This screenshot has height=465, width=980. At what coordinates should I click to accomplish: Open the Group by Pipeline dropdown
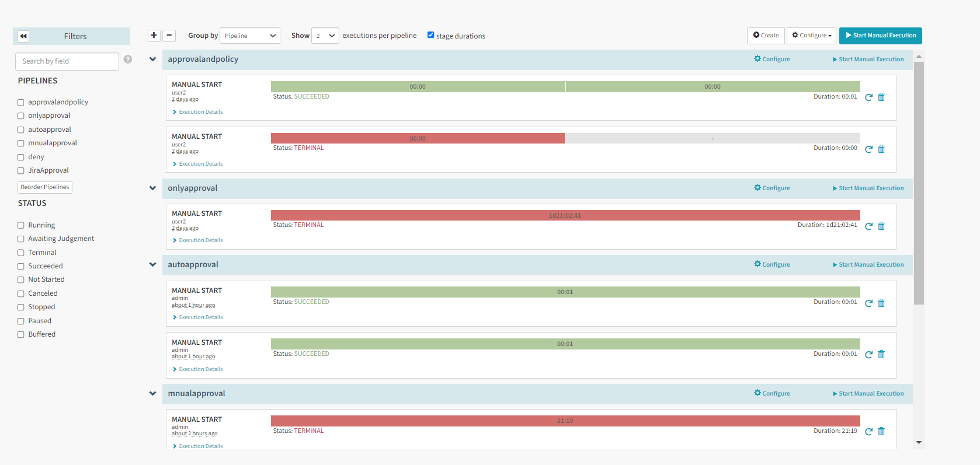[x=249, y=36]
